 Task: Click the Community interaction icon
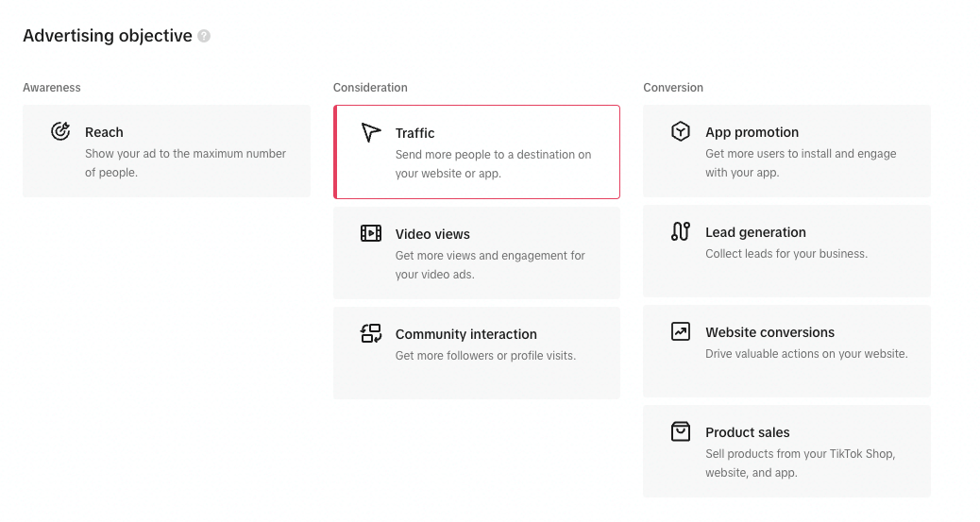coord(371,333)
